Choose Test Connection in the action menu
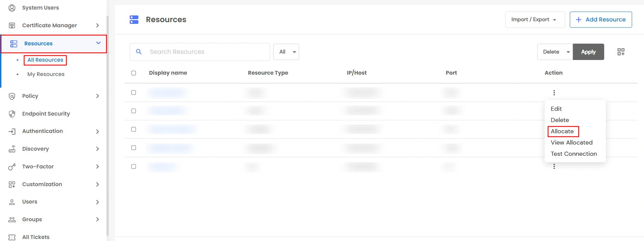The height and width of the screenshot is (241, 644). click(x=574, y=154)
